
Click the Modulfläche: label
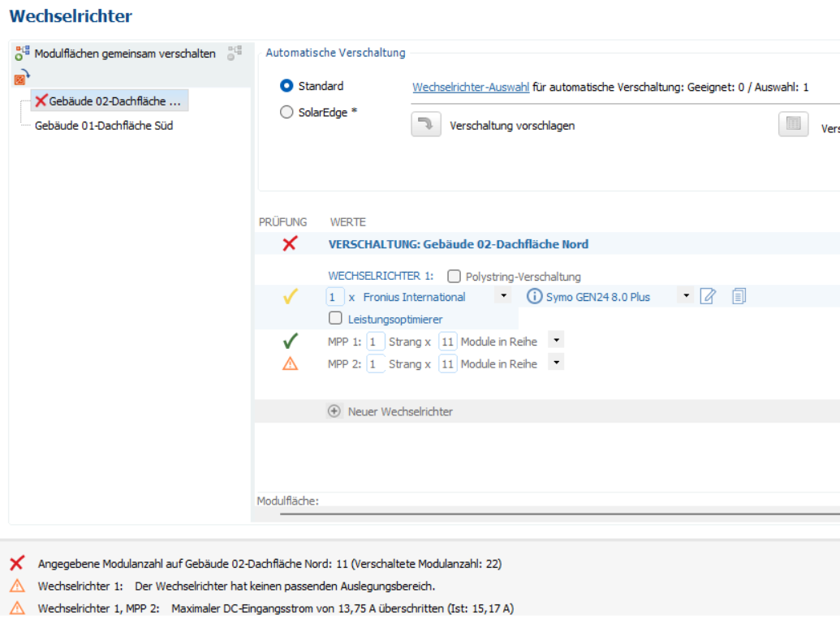[x=287, y=501]
